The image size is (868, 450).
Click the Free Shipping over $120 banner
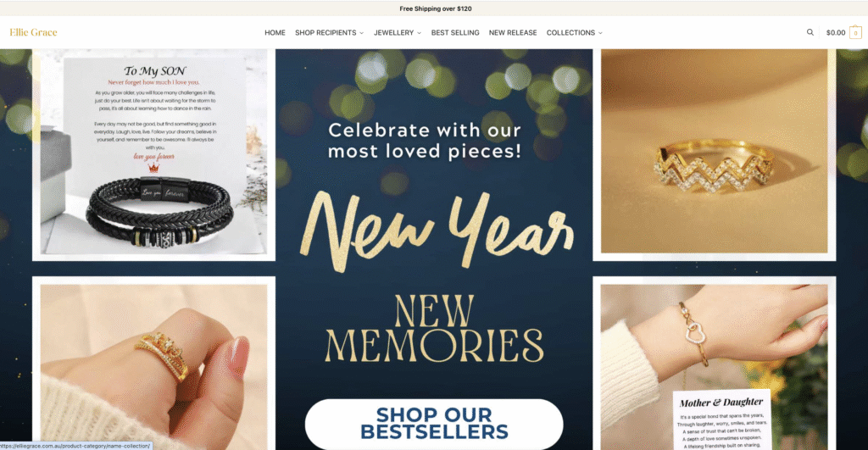pyautogui.click(x=436, y=8)
